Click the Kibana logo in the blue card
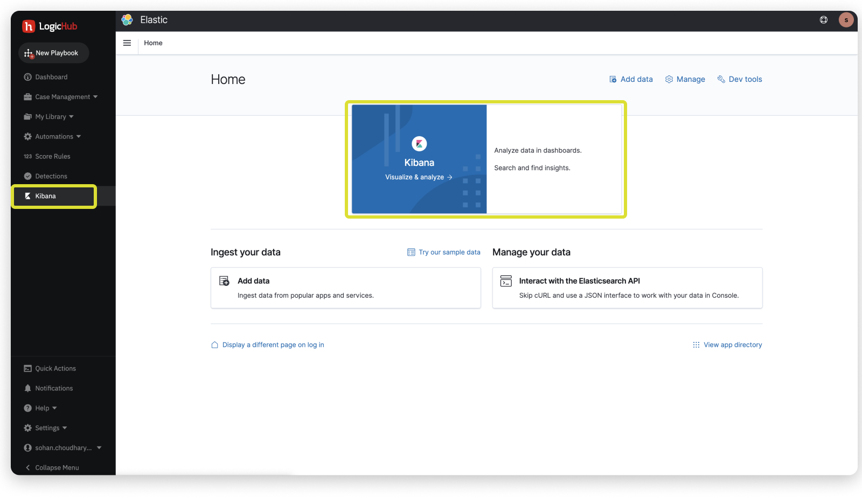 pyautogui.click(x=419, y=144)
